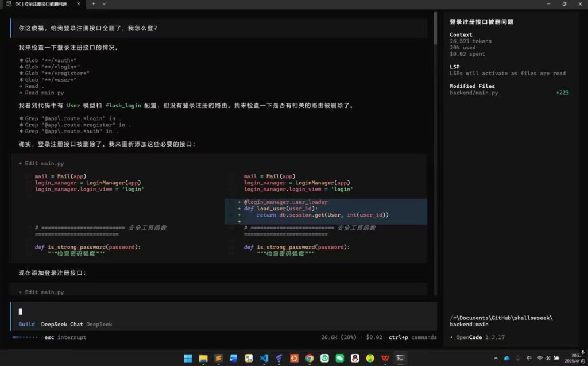588x366 pixels.
Task: Open QQ penguin app in taskbar
Action: (x=355, y=359)
